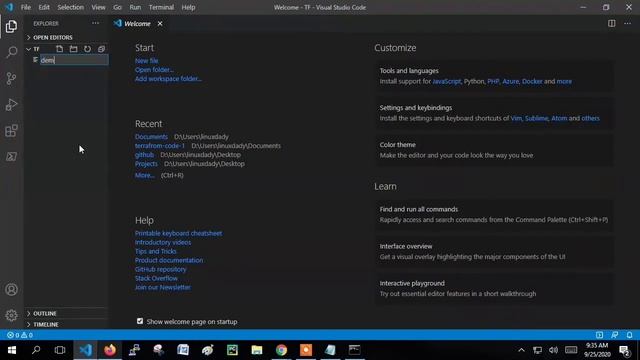Expand the Open Editors section
This screenshot has width=640, height=360.
67,38
